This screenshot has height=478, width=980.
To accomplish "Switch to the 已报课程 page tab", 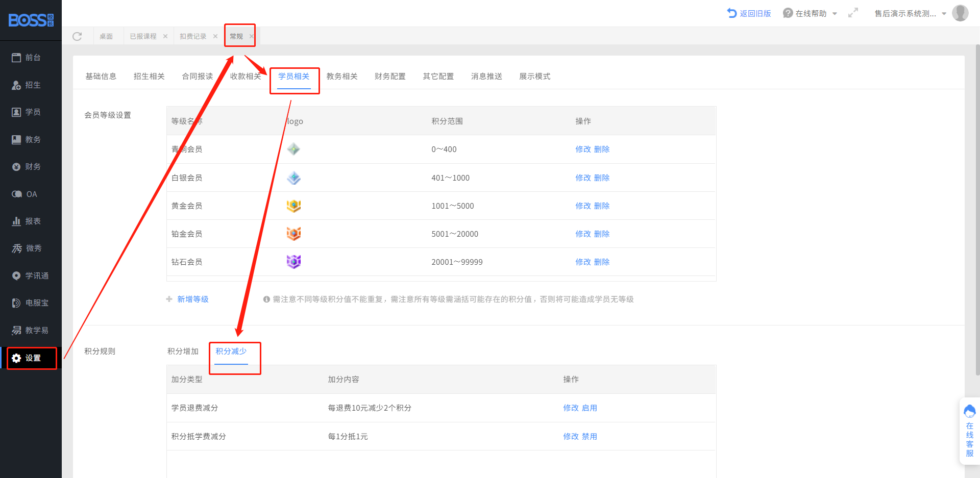I will pos(143,36).
